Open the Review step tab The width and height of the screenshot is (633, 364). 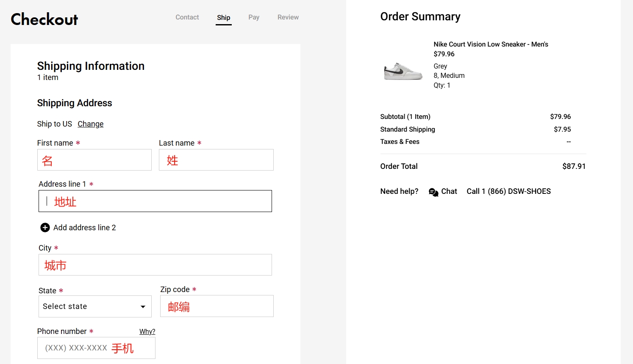(x=288, y=17)
